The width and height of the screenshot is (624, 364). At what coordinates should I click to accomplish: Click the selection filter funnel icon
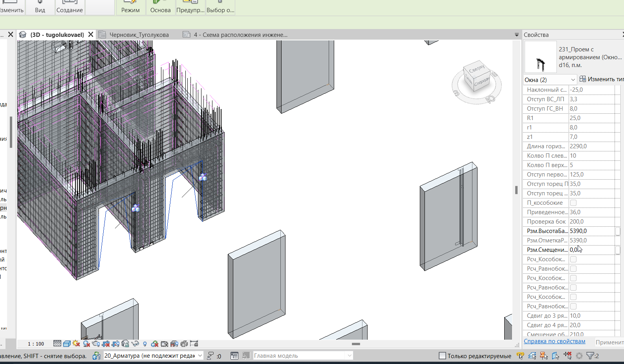coord(590,356)
